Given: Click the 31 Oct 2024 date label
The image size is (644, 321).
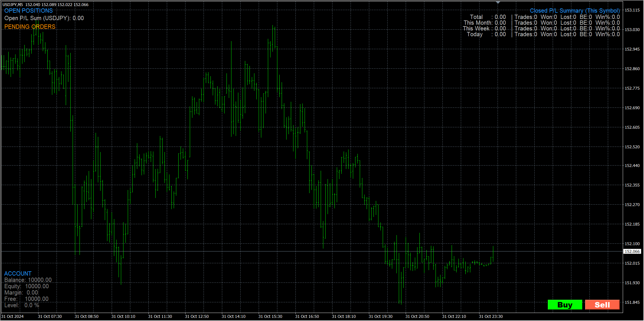Looking at the screenshot, I should pyautogui.click(x=12, y=316).
